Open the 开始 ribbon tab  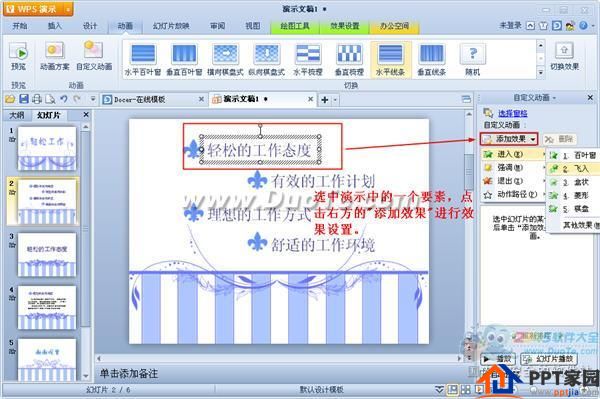pos(20,26)
